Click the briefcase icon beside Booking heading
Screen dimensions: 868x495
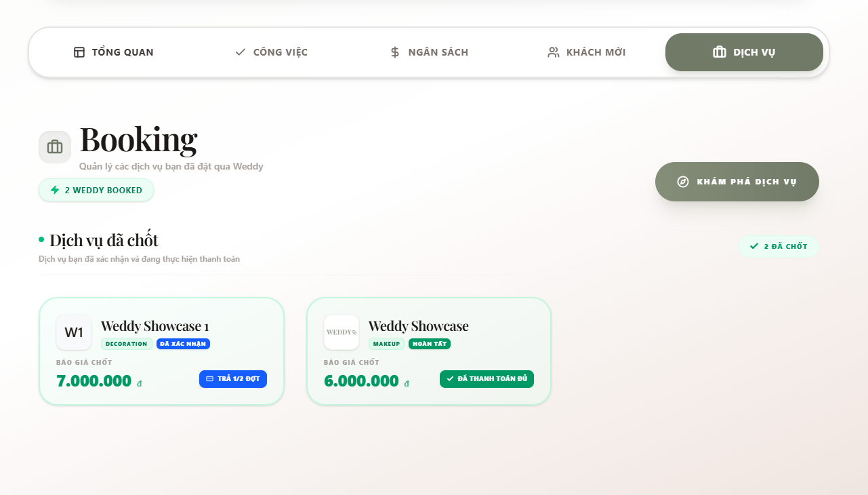point(55,147)
